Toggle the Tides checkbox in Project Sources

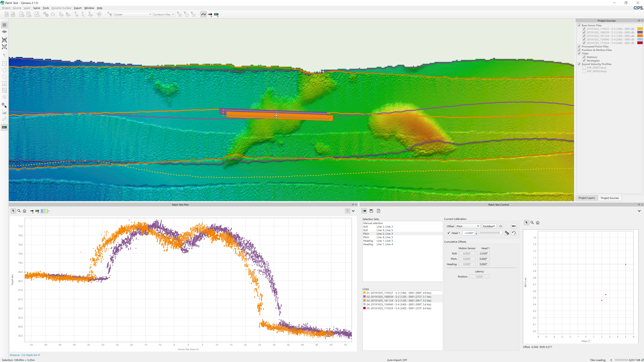click(579, 53)
